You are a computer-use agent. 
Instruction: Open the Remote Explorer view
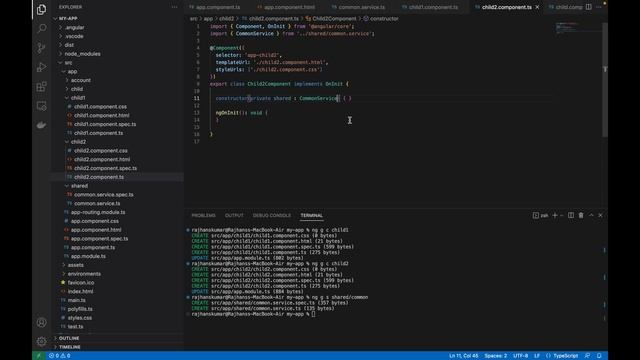[x=41, y=106]
